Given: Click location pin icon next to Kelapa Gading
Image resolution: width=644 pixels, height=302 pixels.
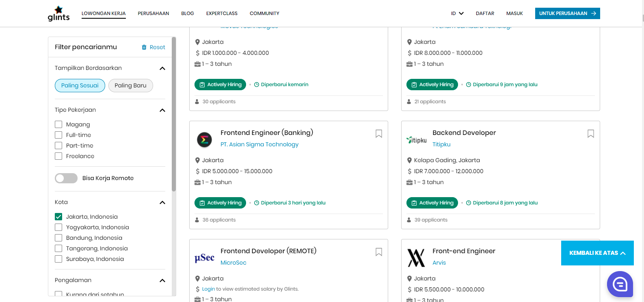Looking at the screenshot, I should pyautogui.click(x=409, y=161).
